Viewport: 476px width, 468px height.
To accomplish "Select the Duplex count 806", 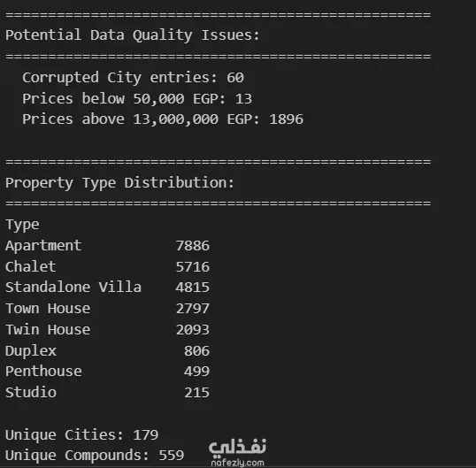I will (196, 351).
